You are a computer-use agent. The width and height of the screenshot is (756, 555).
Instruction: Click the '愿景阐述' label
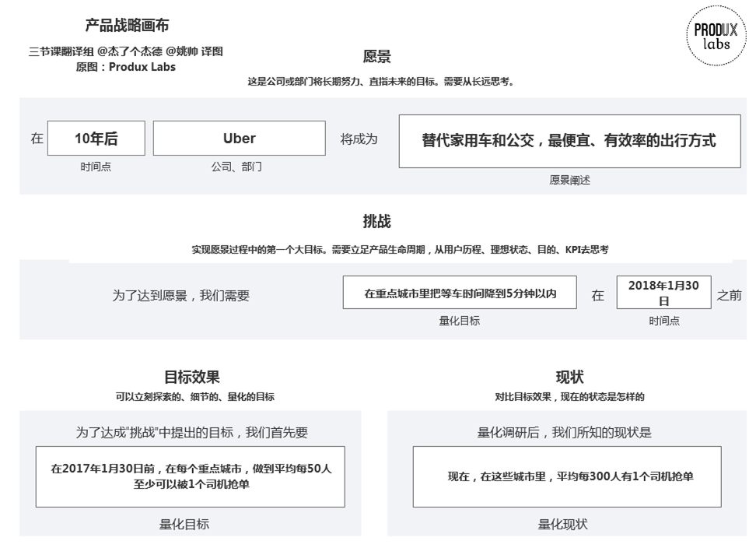569,180
